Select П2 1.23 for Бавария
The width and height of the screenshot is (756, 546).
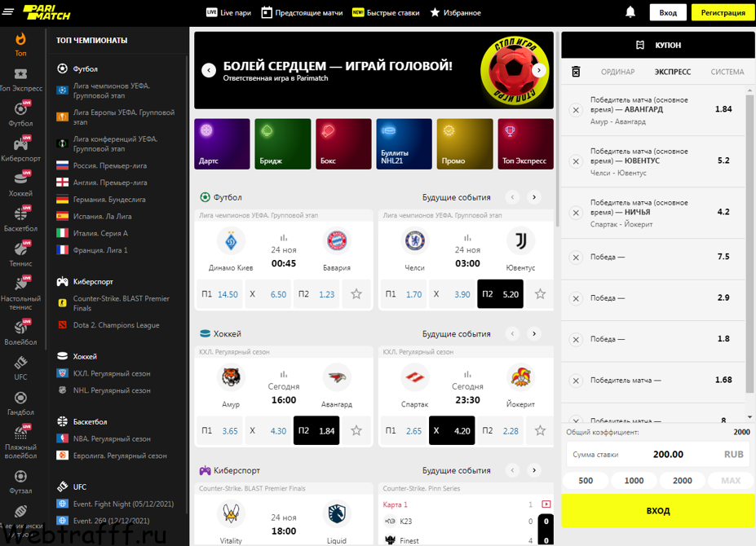pos(316,294)
